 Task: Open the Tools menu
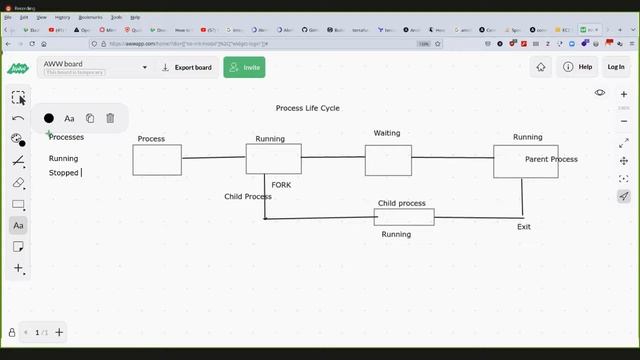click(x=116, y=18)
